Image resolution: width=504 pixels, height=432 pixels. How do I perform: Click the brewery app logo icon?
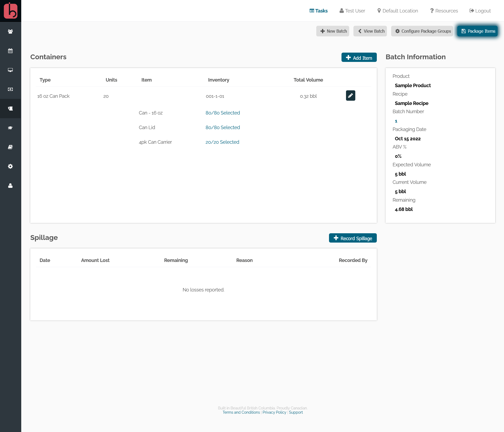click(x=11, y=11)
